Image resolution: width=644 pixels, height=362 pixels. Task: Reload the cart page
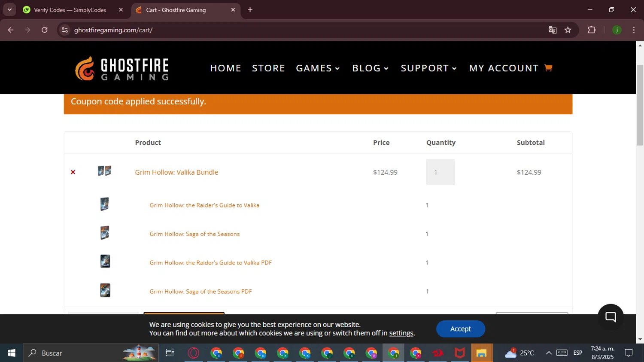[x=45, y=30]
